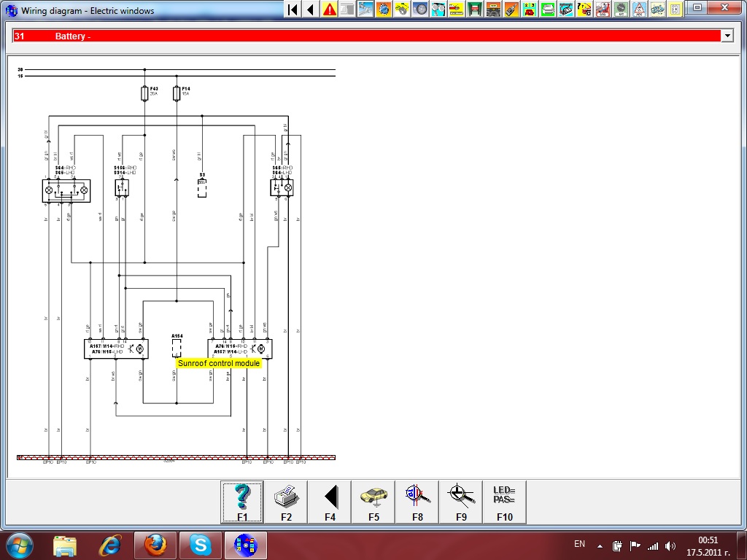Expand the Battery component dropdown arrow

727,36
